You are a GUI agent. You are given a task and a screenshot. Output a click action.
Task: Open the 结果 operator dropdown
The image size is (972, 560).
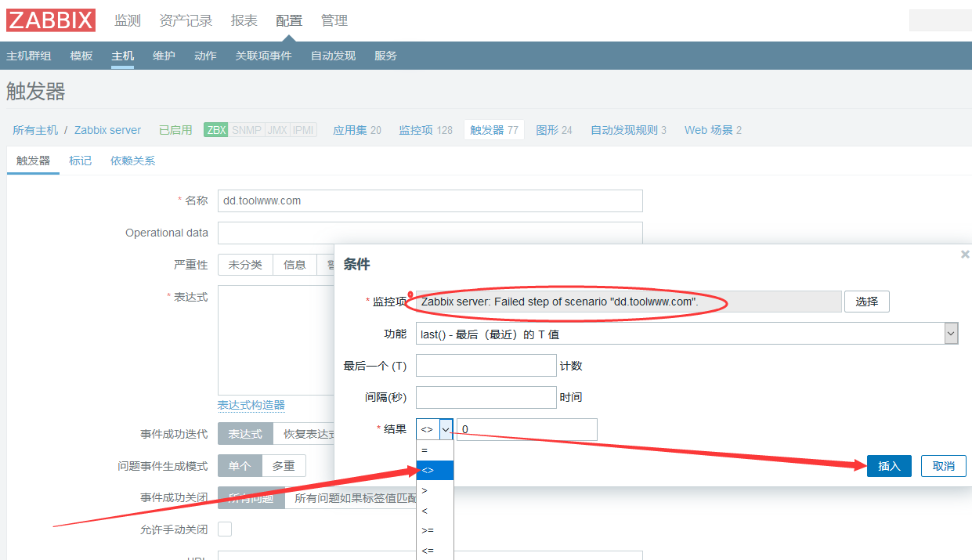[x=435, y=429]
